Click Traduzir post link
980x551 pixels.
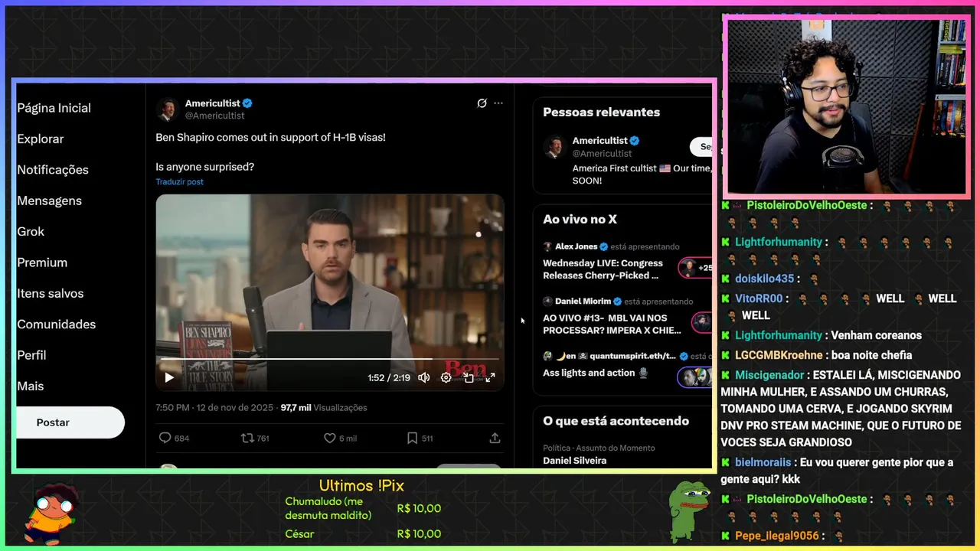pyautogui.click(x=179, y=181)
